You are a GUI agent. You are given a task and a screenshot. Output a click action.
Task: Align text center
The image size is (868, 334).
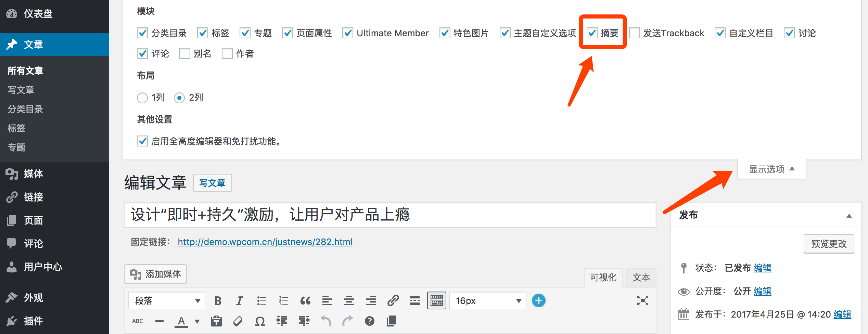pos(349,301)
